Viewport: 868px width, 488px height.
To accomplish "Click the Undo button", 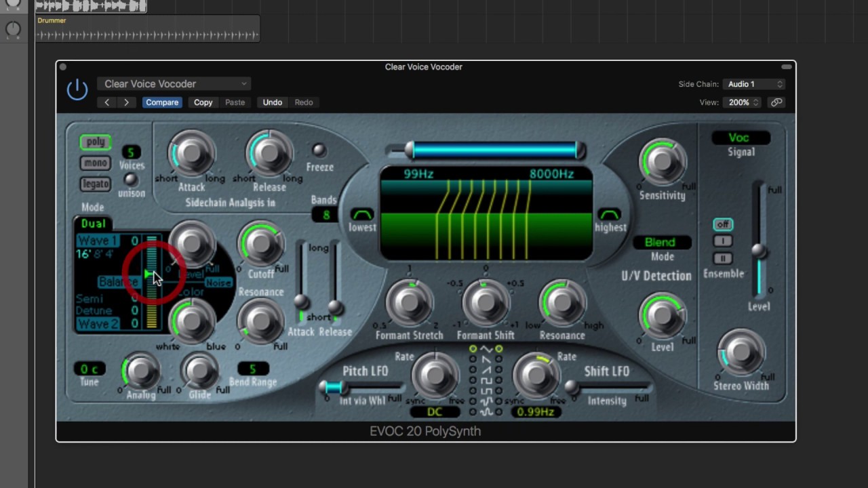I will coord(272,102).
